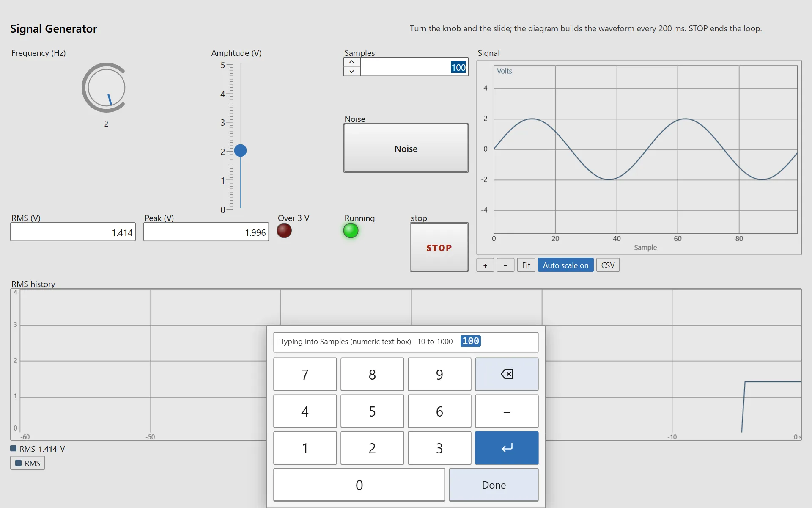Click the Frequency knob value readout 2
The width and height of the screenshot is (812, 508).
[106, 124]
